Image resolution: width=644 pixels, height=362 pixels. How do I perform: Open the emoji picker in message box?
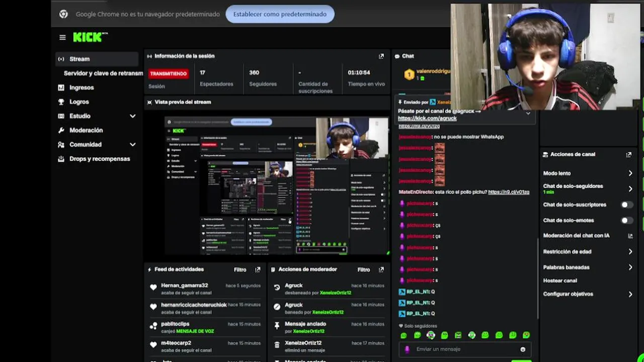(x=523, y=349)
